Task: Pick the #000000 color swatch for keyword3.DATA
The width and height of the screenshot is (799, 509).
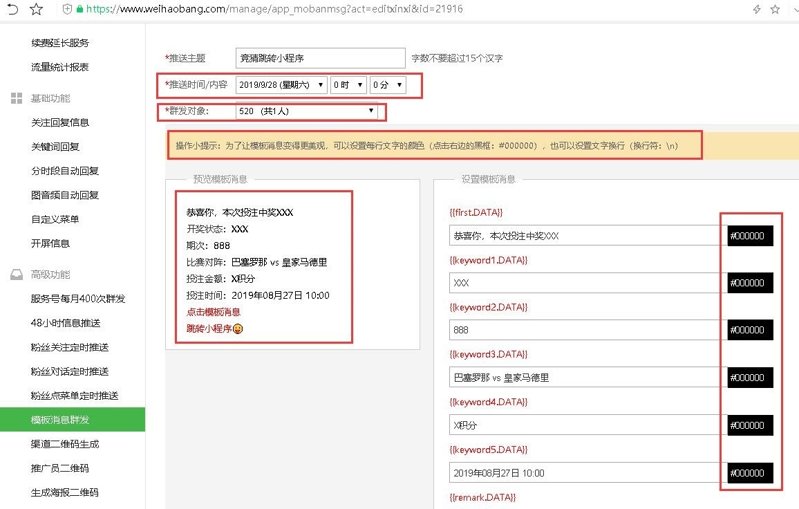Action: [x=750, y=378]
